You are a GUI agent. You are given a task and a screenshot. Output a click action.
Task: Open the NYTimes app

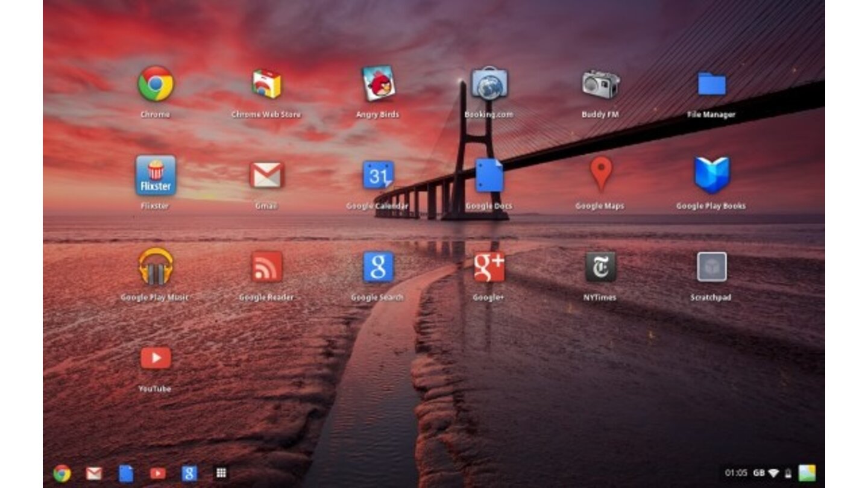pos(600,267)
